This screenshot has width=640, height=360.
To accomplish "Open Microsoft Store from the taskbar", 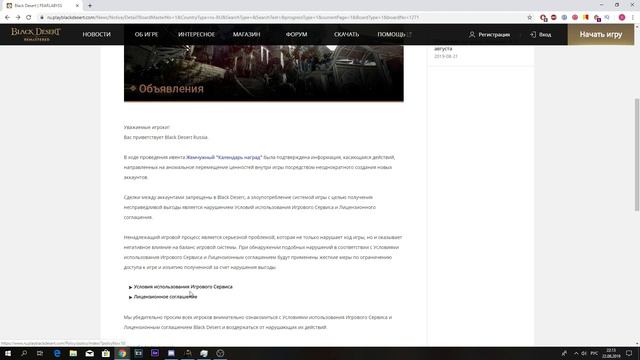I will click(106, 353).
